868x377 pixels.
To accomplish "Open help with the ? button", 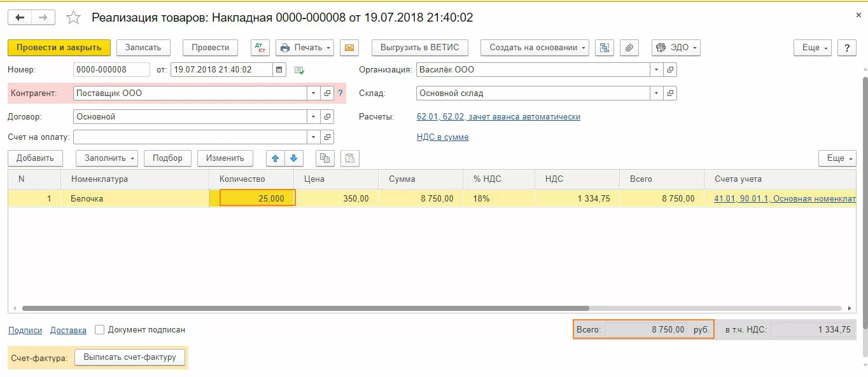I will pos(846,48).
